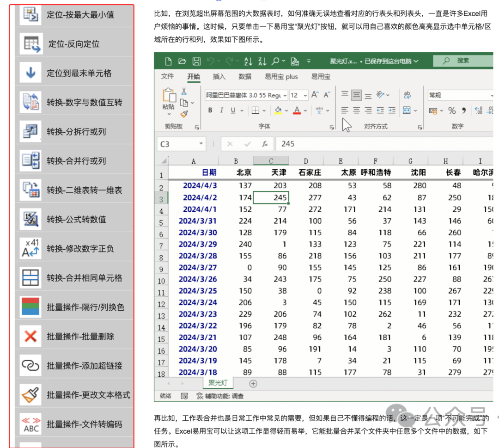The width and height of the screenshot is (499, 448).
Task: Switch to the 插入 ribbon tab
Action: click(219, 76)
